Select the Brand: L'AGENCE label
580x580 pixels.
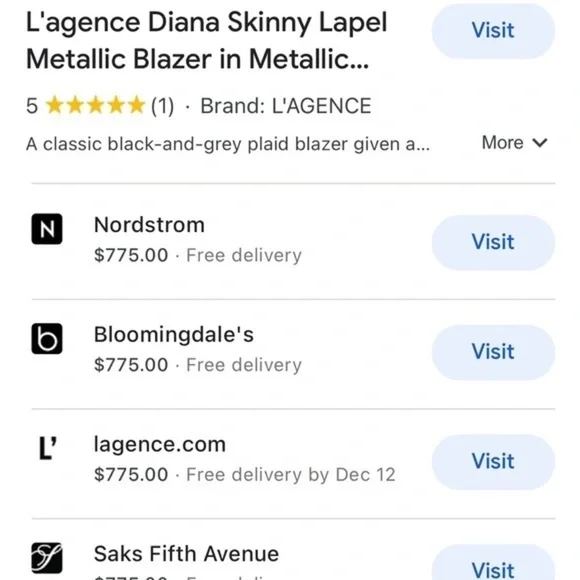[286, 106]
